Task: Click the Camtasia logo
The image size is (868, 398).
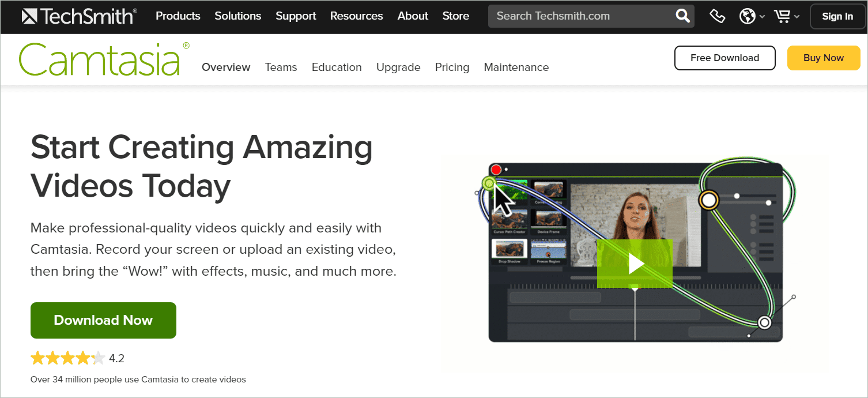Action: pos(101,58)
